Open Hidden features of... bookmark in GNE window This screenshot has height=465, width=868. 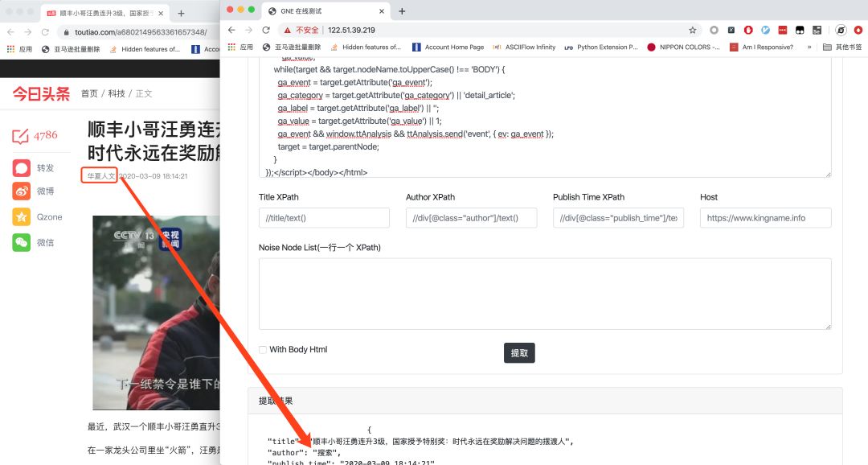pyautogui.click(x=366, y=47)
